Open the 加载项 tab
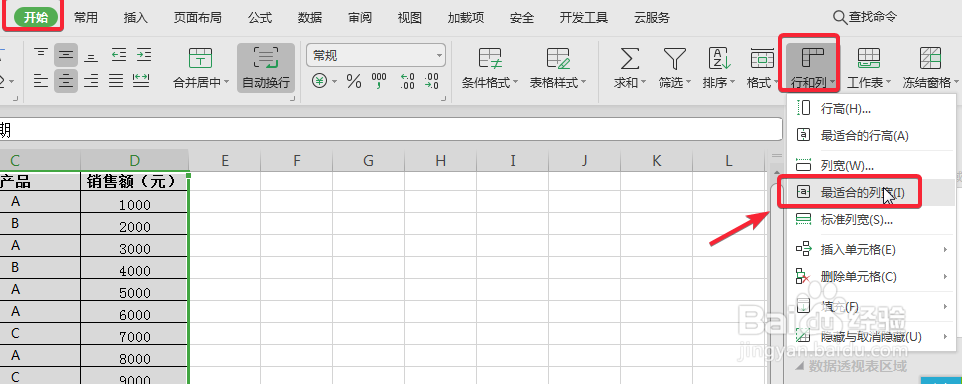The image size is (962, 384). [x=466, y=18]
